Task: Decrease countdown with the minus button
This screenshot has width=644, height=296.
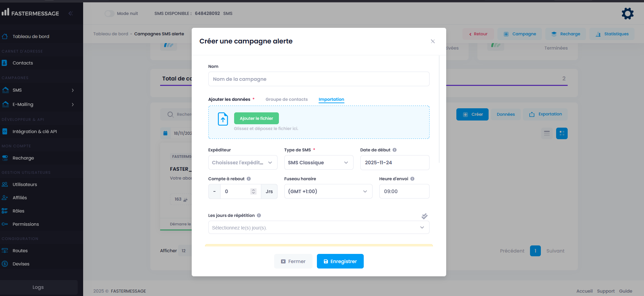Action: point(214,191)
